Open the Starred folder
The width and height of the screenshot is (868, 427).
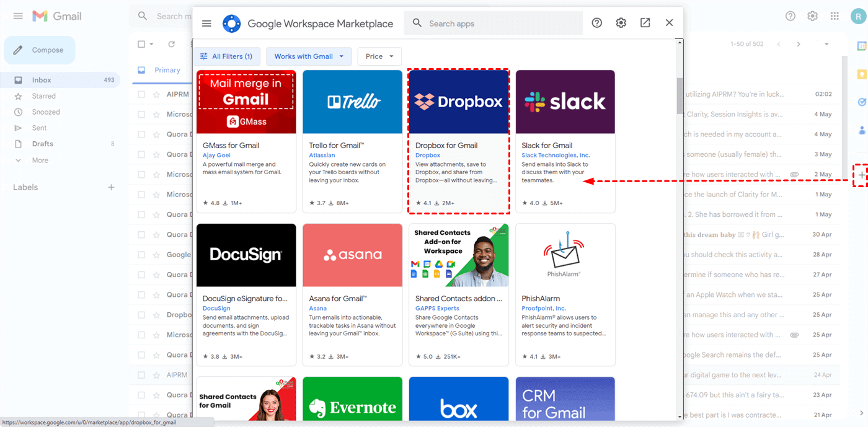[43, 96]
